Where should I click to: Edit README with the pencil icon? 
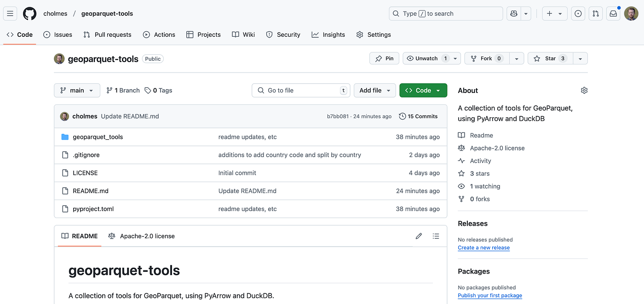click(x=419, y=236)
